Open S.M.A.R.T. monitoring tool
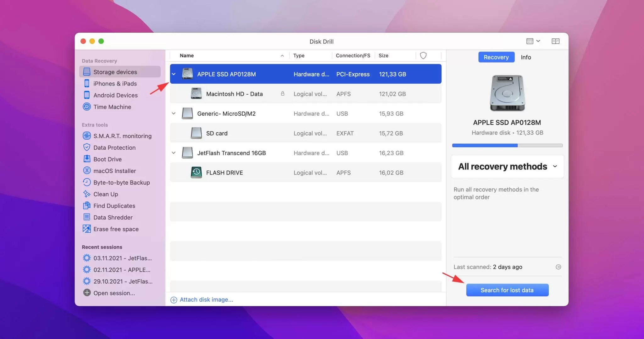Viewport: 644px width, 339px height. pos(122,136)
